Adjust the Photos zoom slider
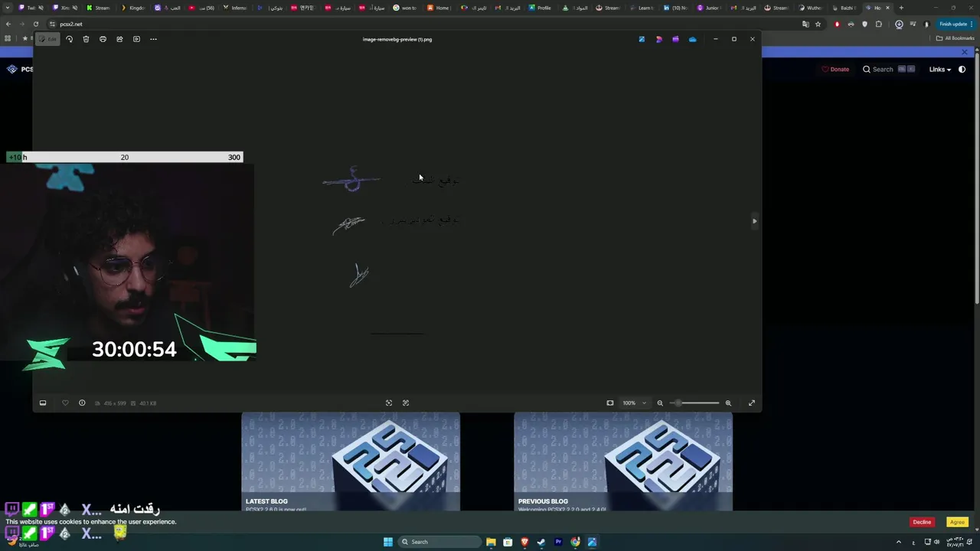 point(695,403)
